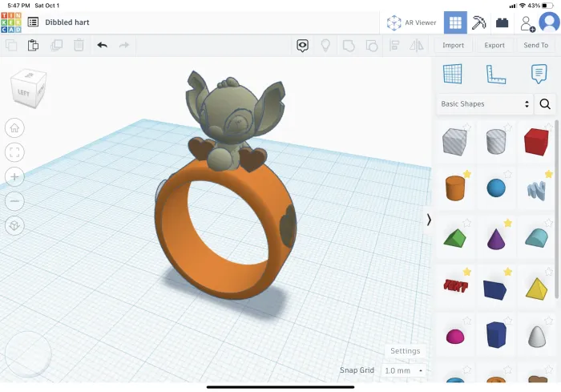This screenshot has width=561, height=392.
Task: Toggle the notes lightbulb icon
Action: pos(325,46)
